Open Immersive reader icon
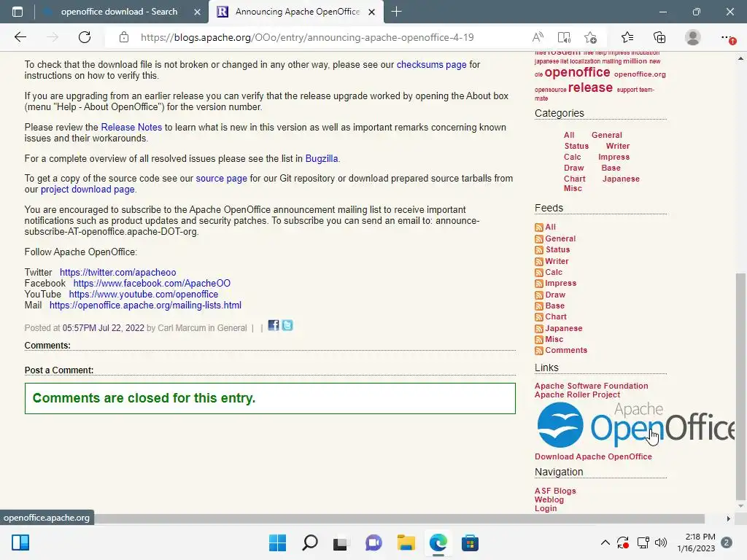 click(x=564, y=37)
